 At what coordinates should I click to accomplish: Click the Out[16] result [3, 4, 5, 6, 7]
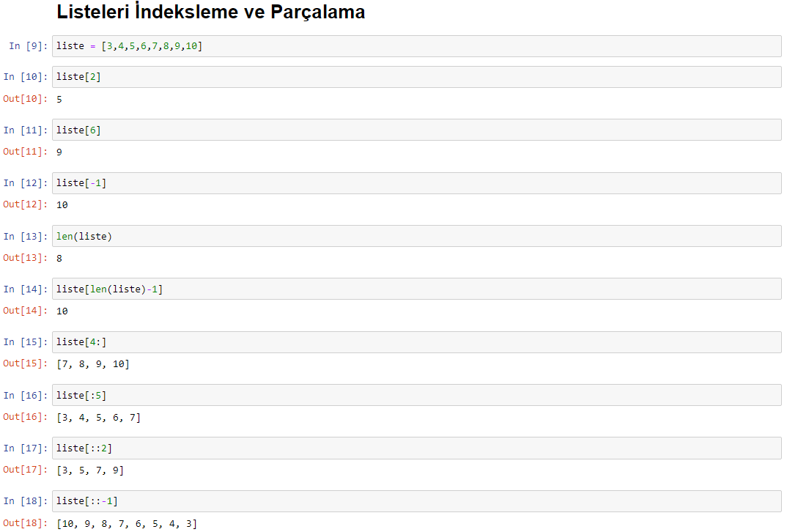[98, 417]
